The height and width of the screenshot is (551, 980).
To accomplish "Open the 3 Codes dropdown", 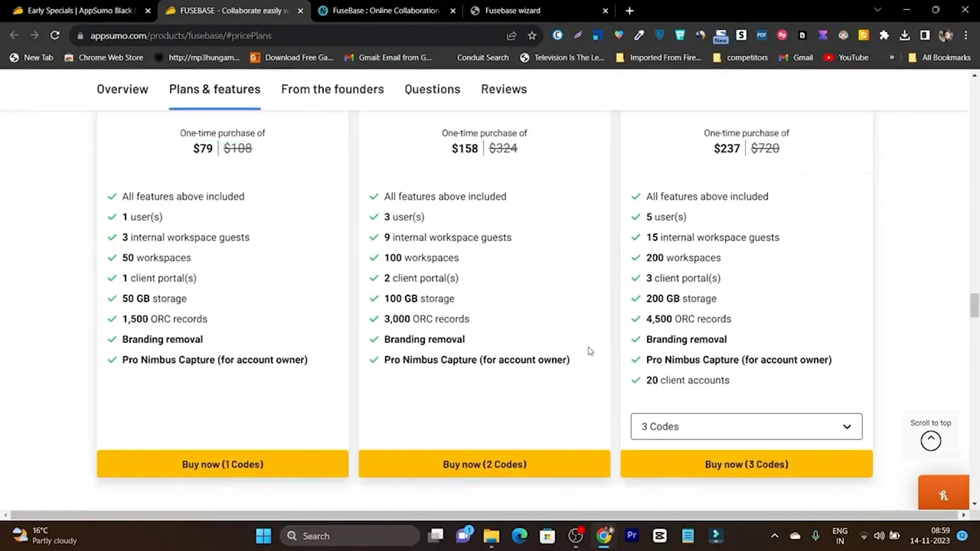I will coord(746,426).
